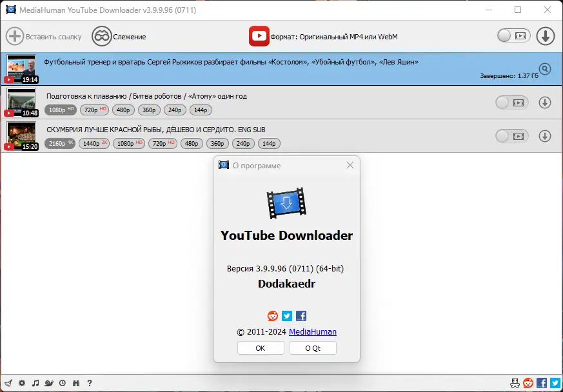Click the download-all arrow in top toolbar
563x392 pixels.
pos(546,36)
